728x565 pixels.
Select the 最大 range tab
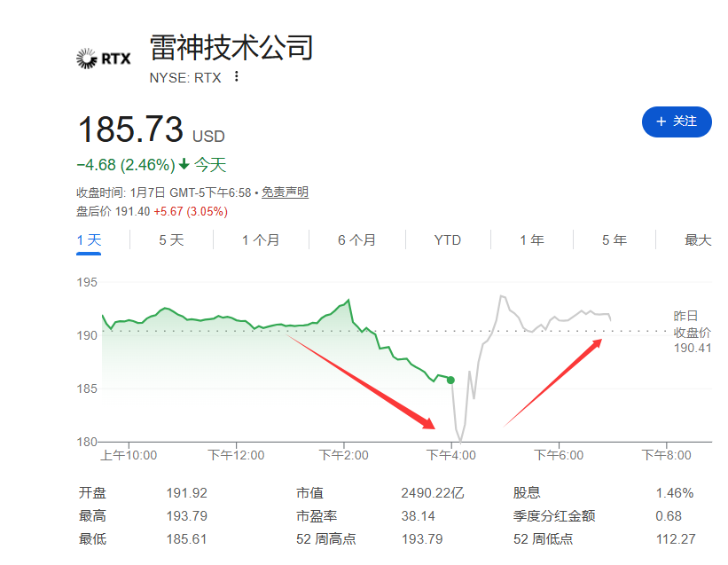click(x=697, y=240)
